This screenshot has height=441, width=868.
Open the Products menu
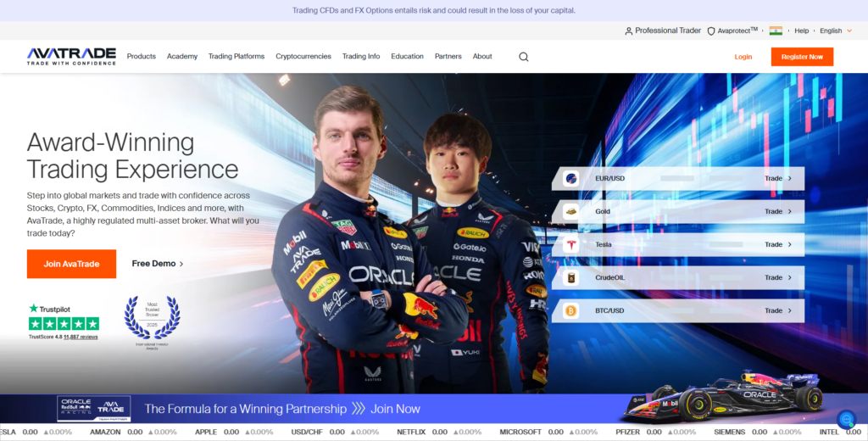point(142,57)
